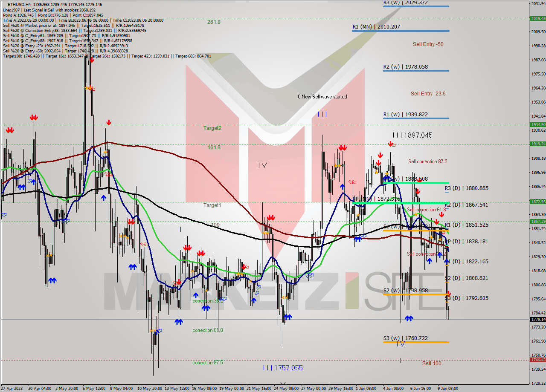546x392 pixels.
Task: Click the '100' Fibonacci level label
Action: [x=215, y=225]
